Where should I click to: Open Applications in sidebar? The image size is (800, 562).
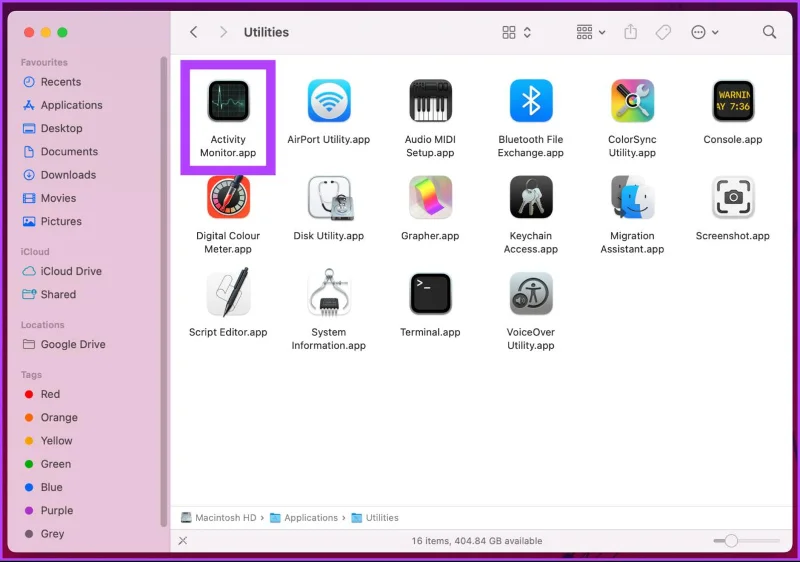62,105
